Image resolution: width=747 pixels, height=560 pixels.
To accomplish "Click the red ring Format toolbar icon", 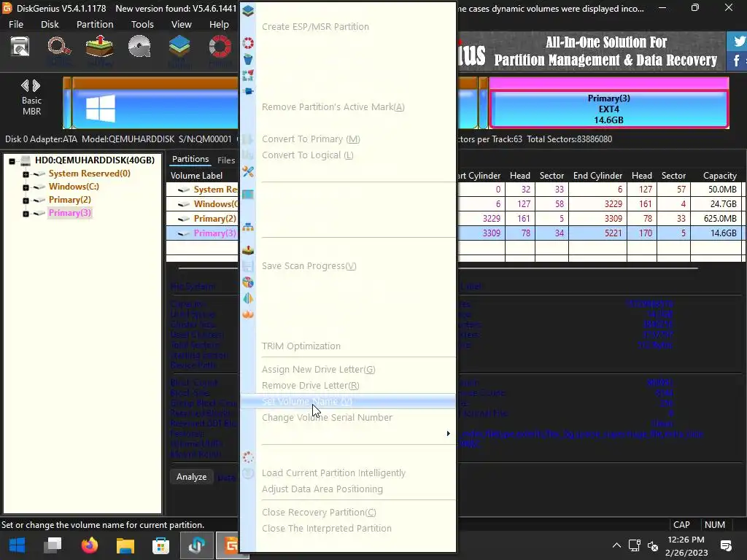I will (x=220, y=47).
